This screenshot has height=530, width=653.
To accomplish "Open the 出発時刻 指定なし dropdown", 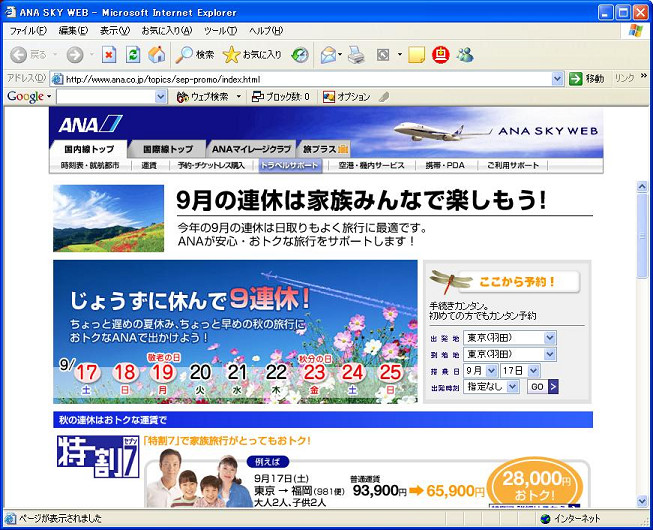I will click(513, 387).
